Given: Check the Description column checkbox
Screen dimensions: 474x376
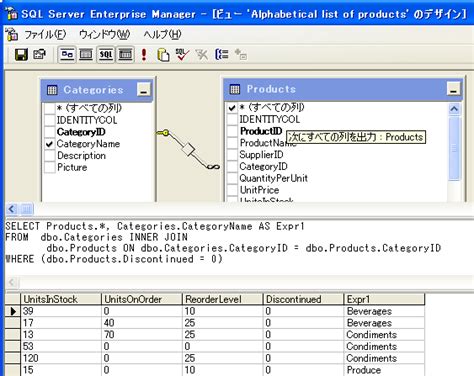Looking at the screenshot, I should click(x=50, y=156).
